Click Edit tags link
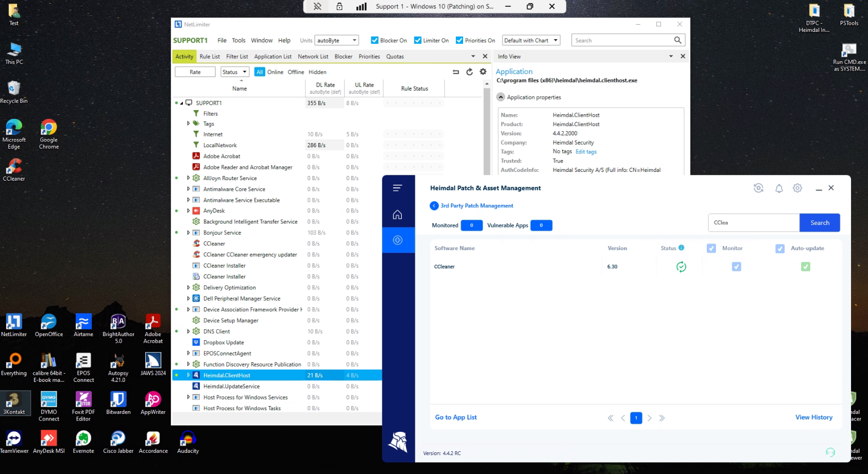Image resolution: width=868 pixels, height=474 pixels. 586,152
